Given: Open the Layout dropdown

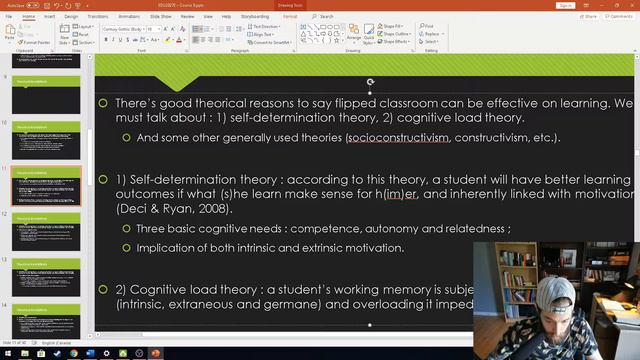Looking at the screenshot, I should point(83,27).
